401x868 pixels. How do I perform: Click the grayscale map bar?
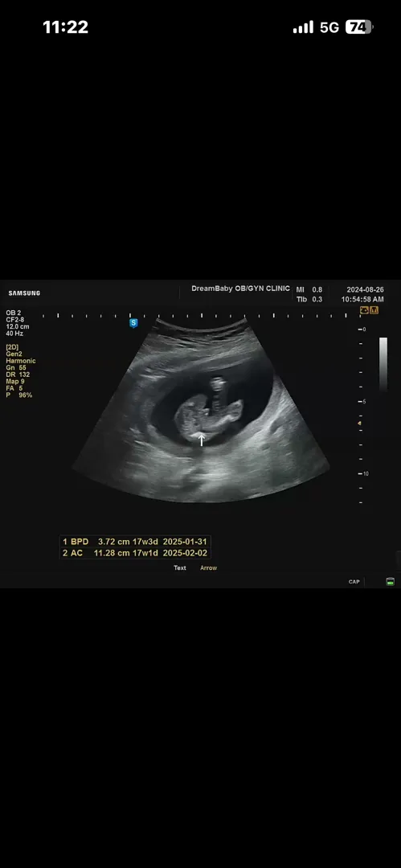point(383,364)
